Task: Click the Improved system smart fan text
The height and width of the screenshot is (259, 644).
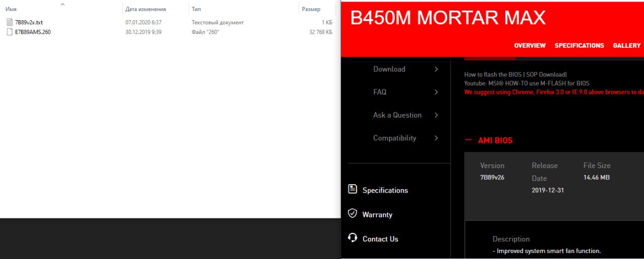Action: point(547,251)
